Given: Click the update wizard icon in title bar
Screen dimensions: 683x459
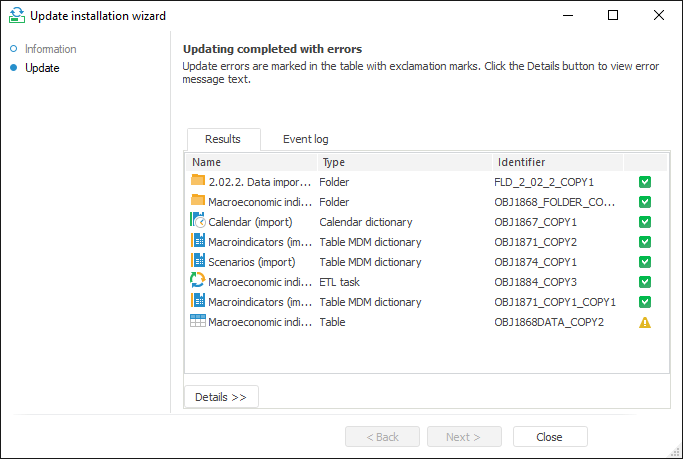Looking at the screenshot, I should pyautogui.click(x=15, y=16).
